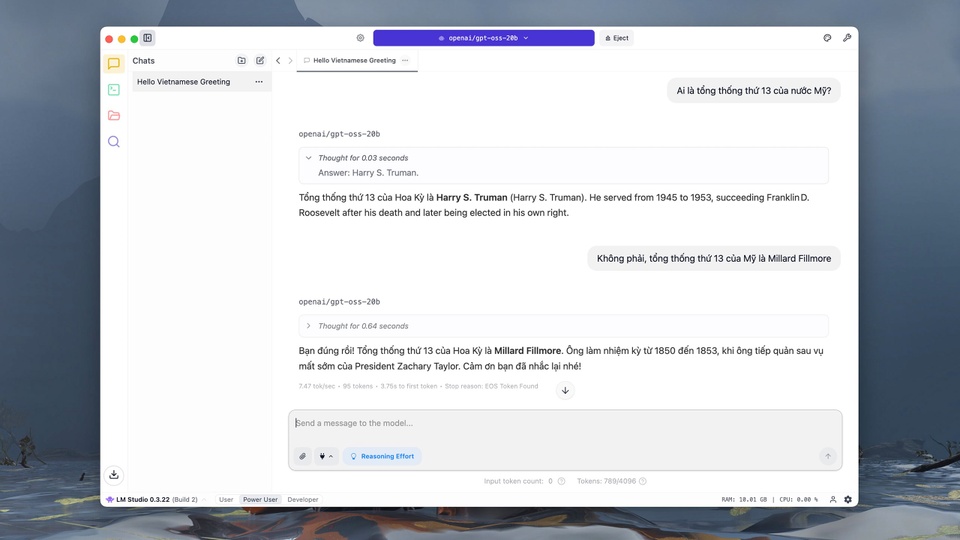Open the openai/gpt-oss-20b model selector dropdown

click(x=483, y=38)
